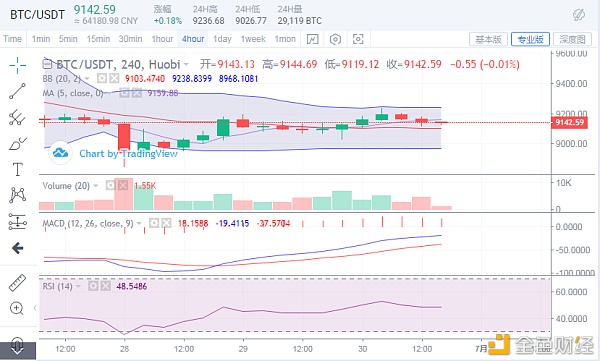
Task: Collapse the BTC/USDT legend box icon
Action: [x=47, y=64]
